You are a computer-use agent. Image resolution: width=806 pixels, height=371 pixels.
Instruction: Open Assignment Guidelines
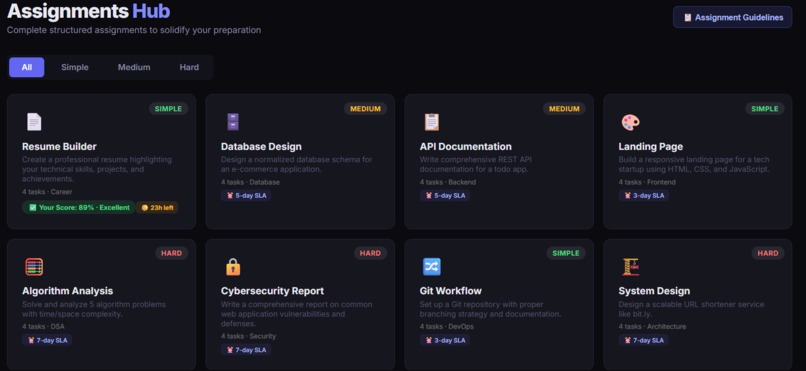(x=732, y=17)
